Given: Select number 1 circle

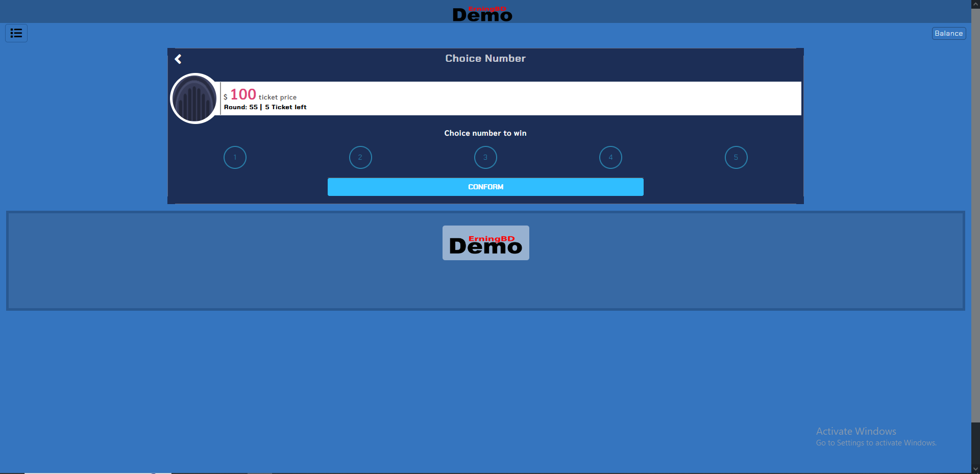Looking at the screenshot, I should coord(235,157).
